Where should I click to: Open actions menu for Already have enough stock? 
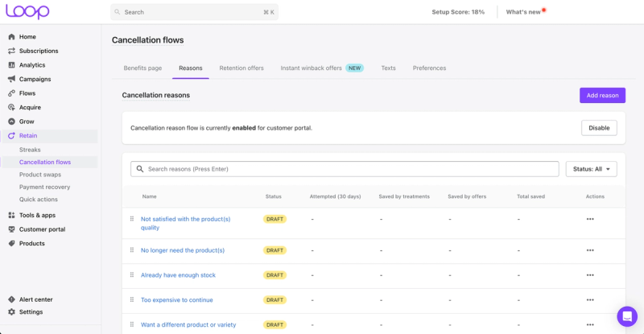pyautogui.click(x=590, y=274)
